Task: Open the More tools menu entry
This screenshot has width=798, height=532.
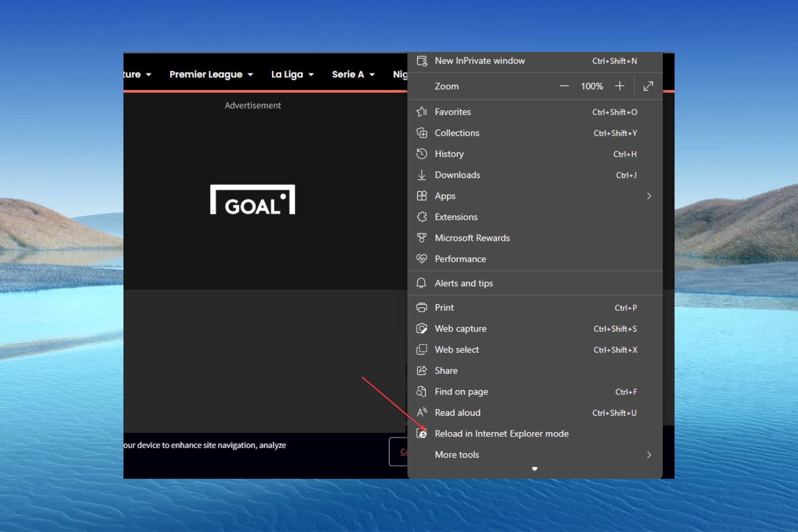Action: click(x=535, y=455)
